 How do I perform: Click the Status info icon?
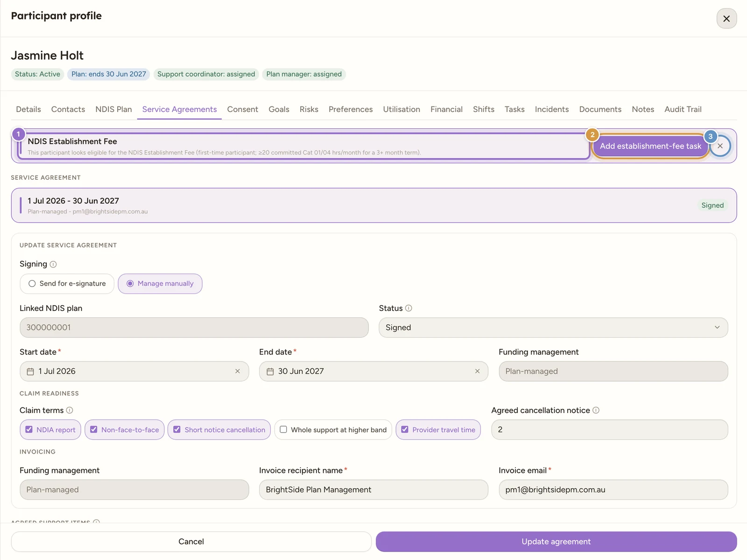coord(409,308)
